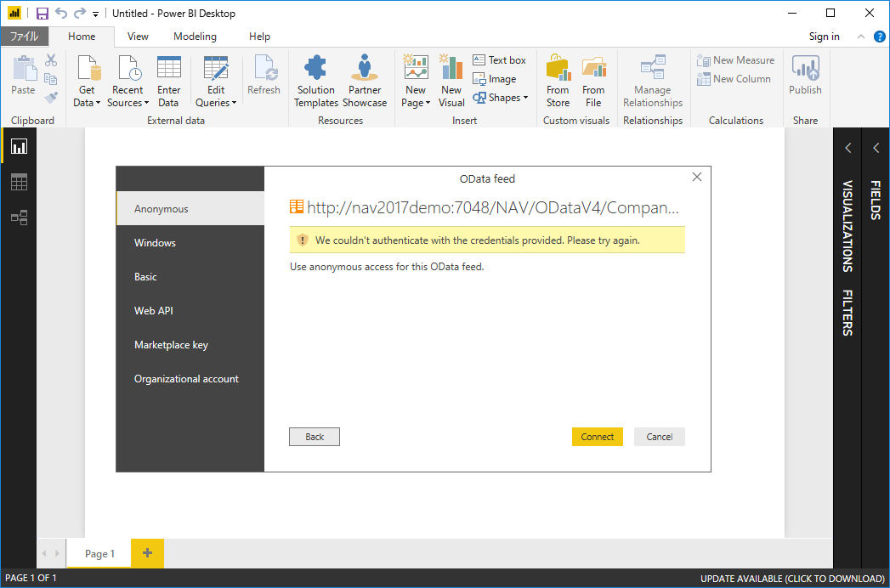The image size is (890, 588).
Task: Click Update Available status bar message
Action: (x=792, y=579)
